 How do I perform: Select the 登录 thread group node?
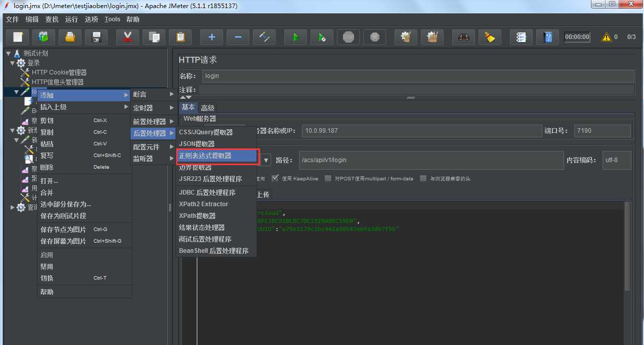[x=33, y=63]
